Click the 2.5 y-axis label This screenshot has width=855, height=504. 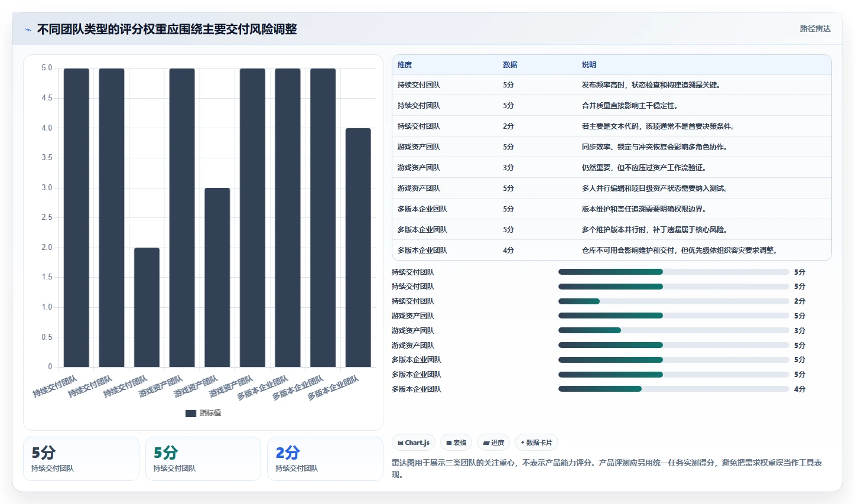click(47, 217)
